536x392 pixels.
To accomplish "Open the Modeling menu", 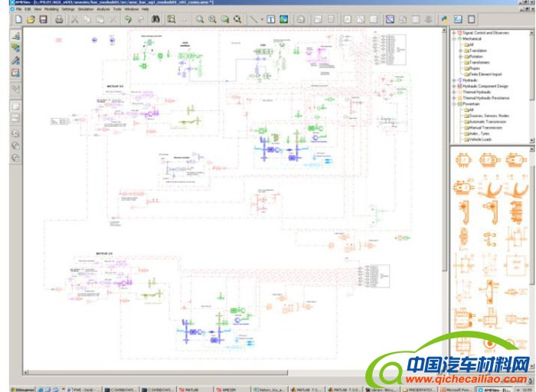I will pyautogui.click(x=51, y=8).
